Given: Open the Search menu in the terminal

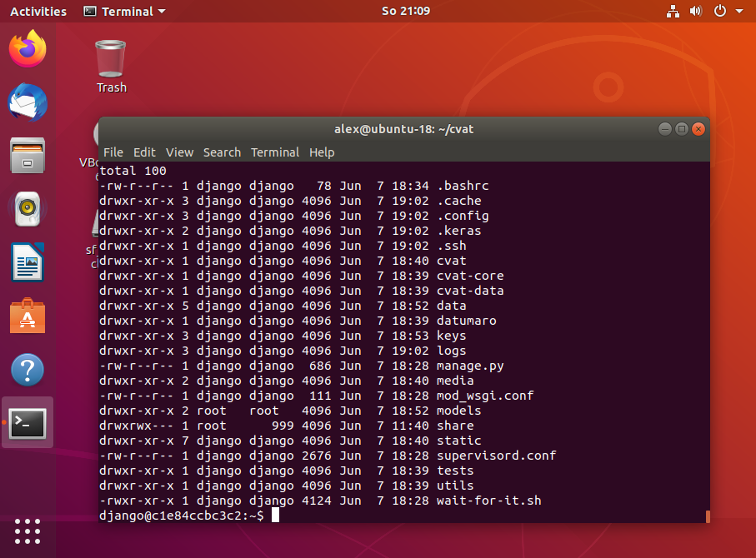Looking at the screenshot, I should click(x=222, y=152).
